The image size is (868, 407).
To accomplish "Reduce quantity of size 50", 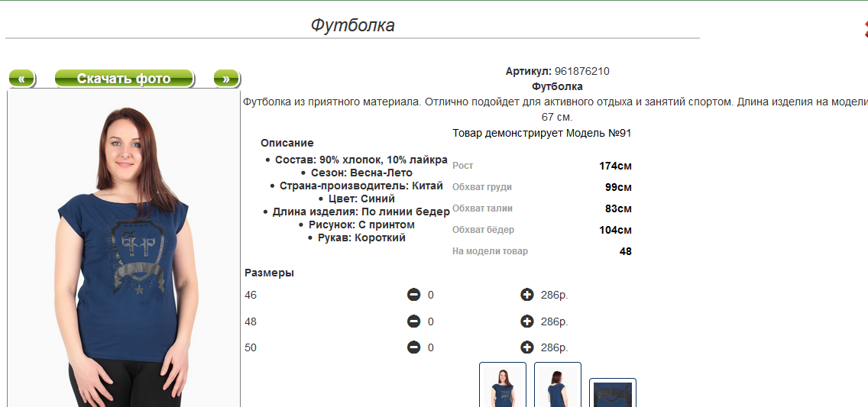I will [413, 347].
